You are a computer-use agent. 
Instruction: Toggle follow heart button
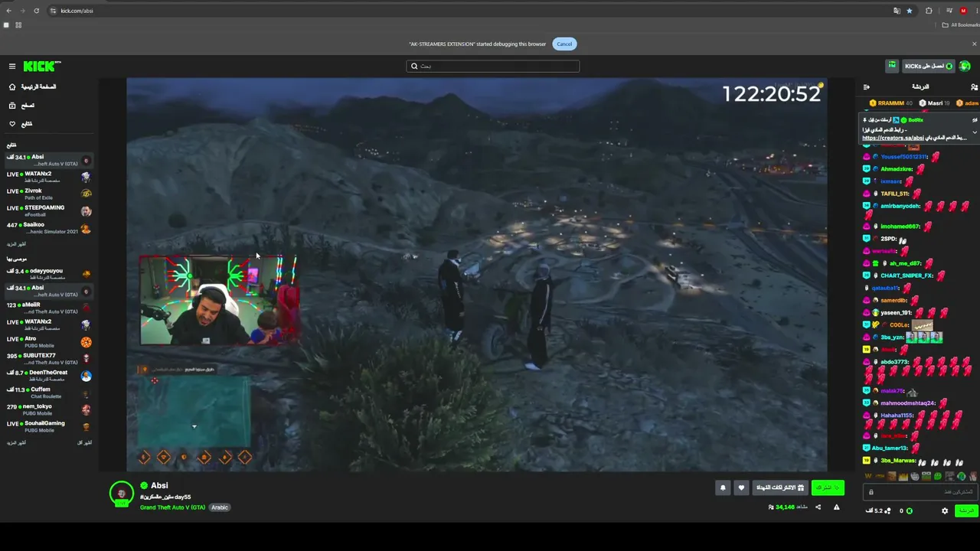point(741,487)
